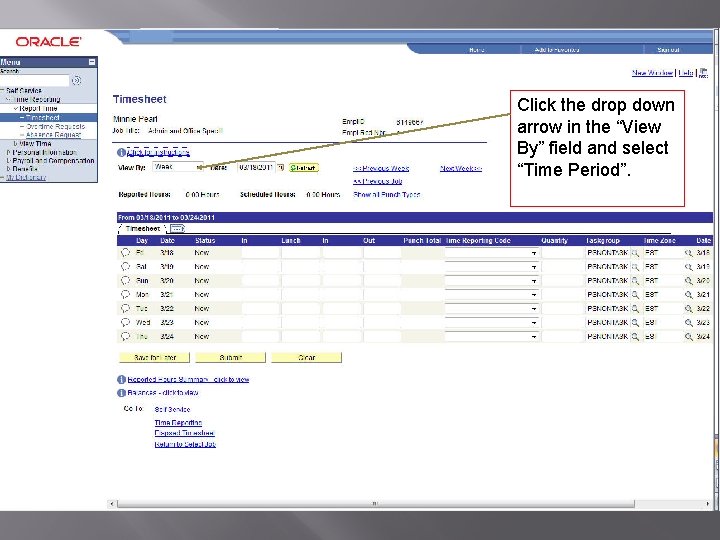Open the calendar icon next to Date
This screenshot has width=720, height=540.
(281, 168)
